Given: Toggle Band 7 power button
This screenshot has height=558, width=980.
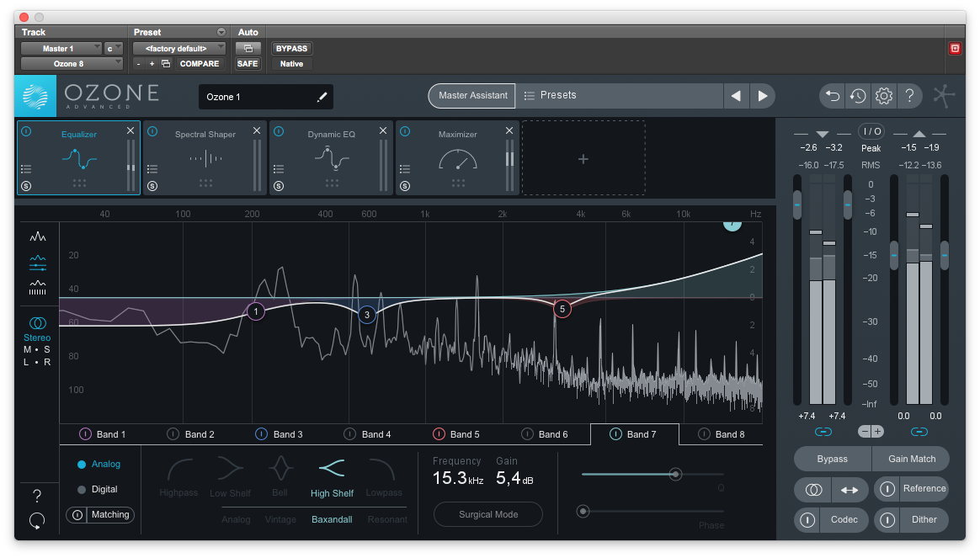Looking at the screenshot, I should [615, 434].
